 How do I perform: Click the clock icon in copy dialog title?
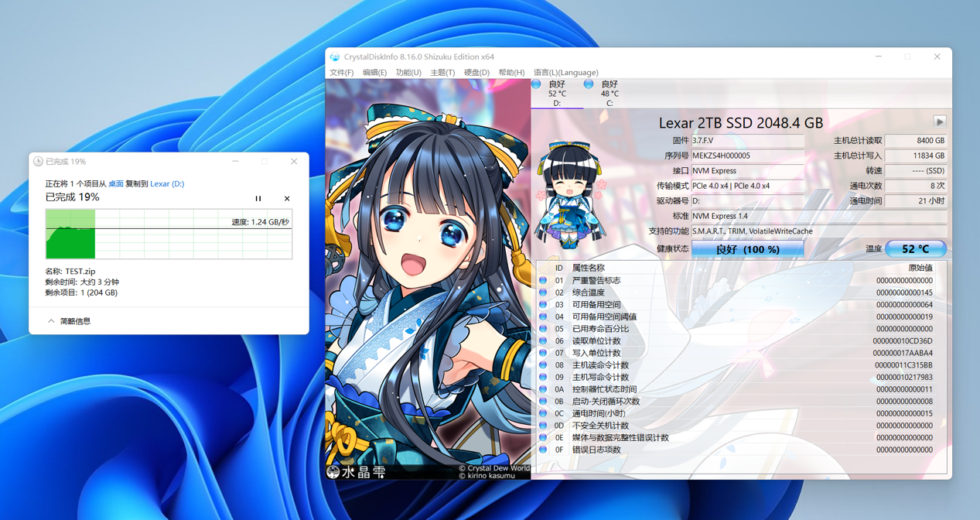(38, 162)
